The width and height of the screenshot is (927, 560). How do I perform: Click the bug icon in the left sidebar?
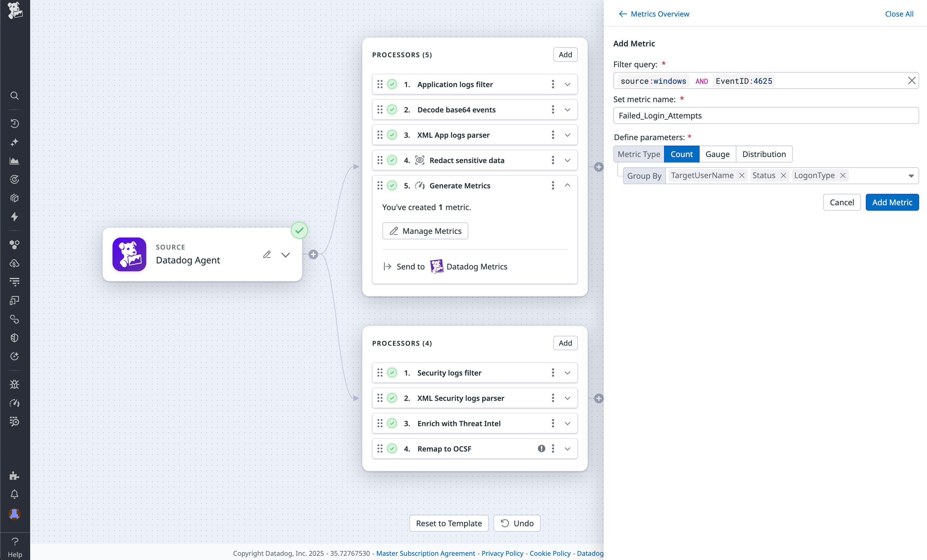click(x=14, y=384)
